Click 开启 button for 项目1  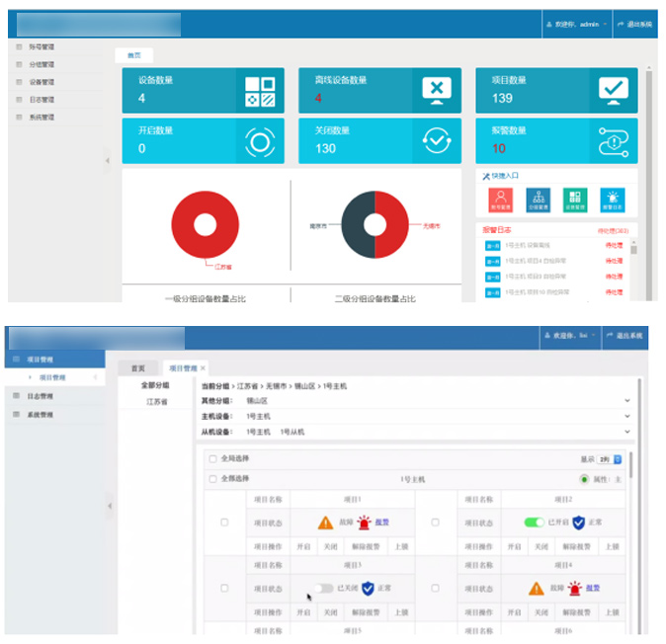pos(303,547)
